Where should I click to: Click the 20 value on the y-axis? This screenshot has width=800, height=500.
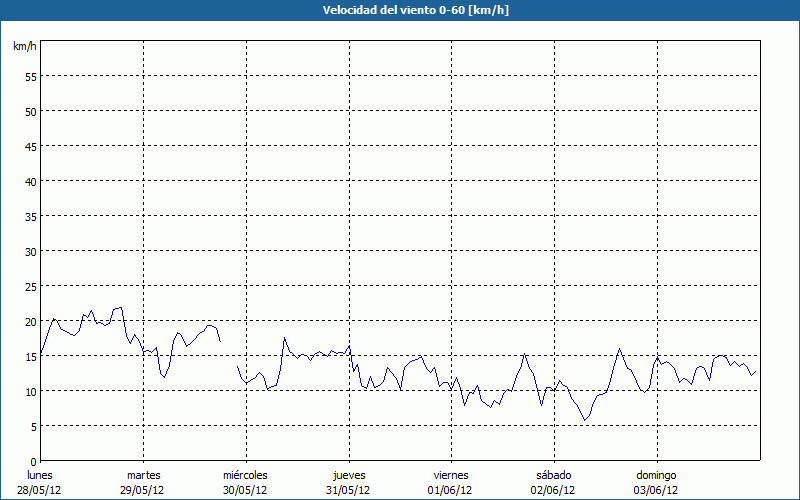30,321
